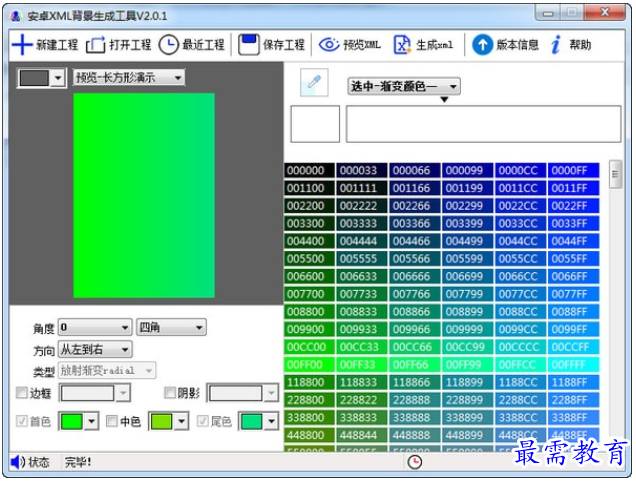The image size is (636, 484).
Task: Click the 生成xml file icon
Action: (x=402, y=45)
